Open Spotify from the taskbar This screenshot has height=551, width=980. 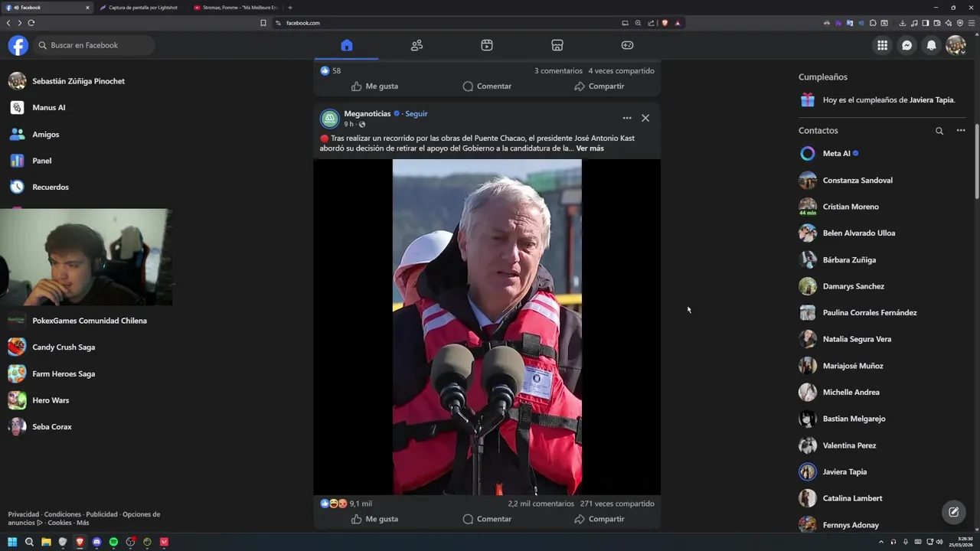[113, 542]
